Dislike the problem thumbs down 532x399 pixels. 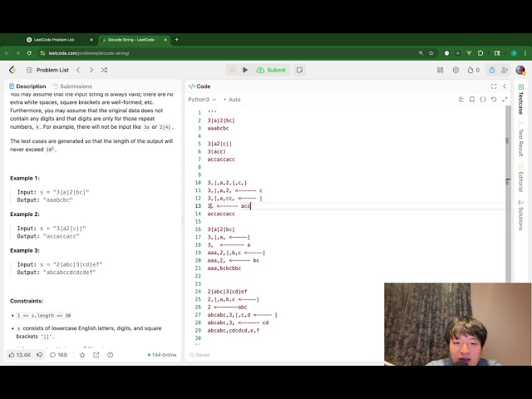coord(40,355)
